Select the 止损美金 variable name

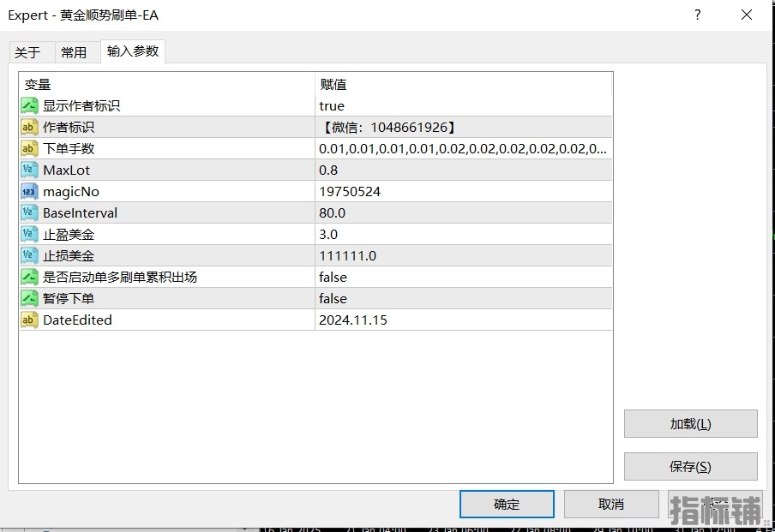point(69,255)
